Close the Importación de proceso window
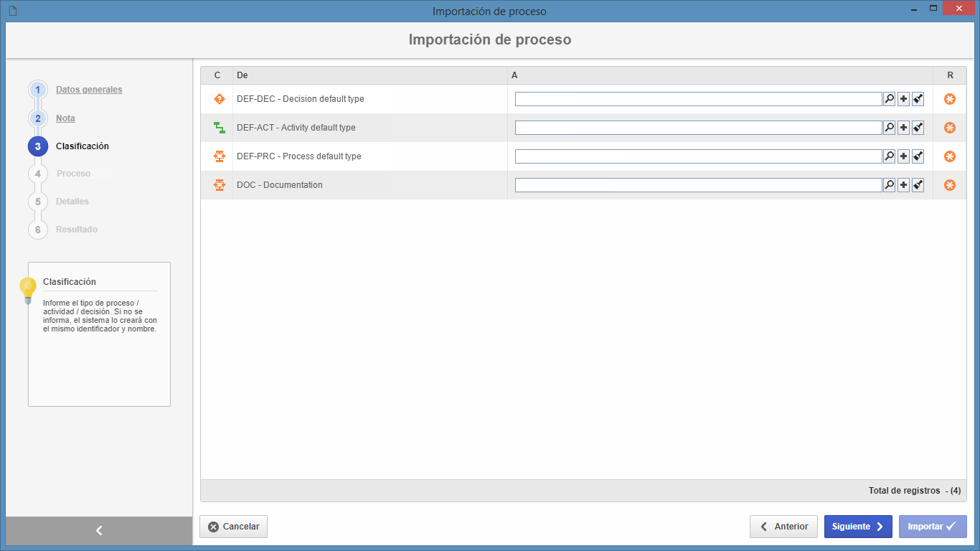The width and height of the screenshot is (980, 551). coord(959,9)
